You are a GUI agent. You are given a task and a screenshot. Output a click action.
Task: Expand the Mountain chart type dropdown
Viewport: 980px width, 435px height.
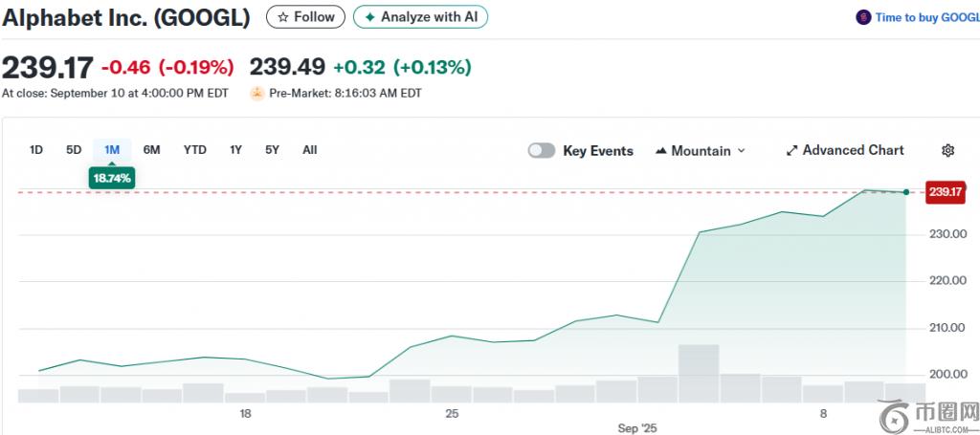pos(701,150)
